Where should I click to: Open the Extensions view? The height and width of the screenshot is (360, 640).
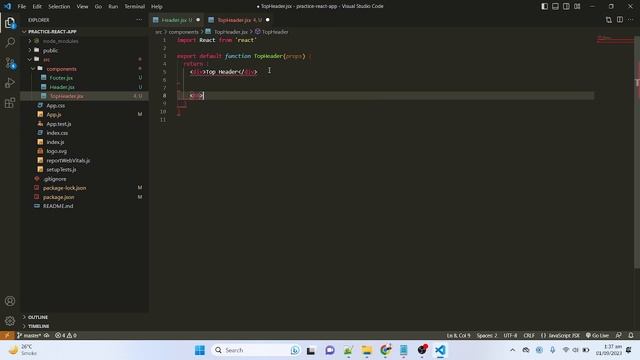(10, 103)
